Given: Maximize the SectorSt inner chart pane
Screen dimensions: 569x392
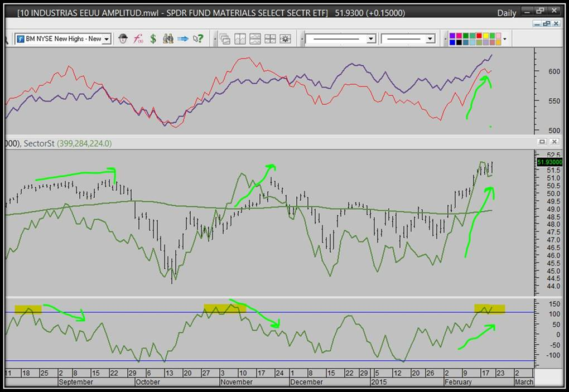Looking at the screenshot, I should pyautogui.click(x=542, y=142).
